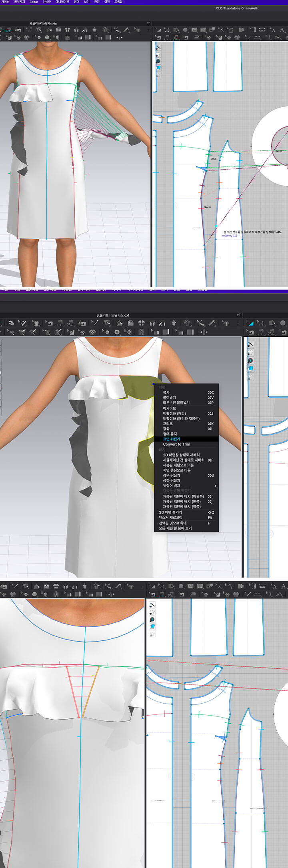Choose 좌우 뒤집기 in the context menu

point(186,475)
